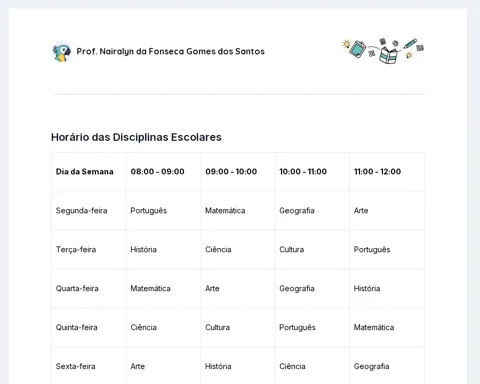Select the professor name text
Viewport: 480px width, 384px height.
click(x=171, y=51)
